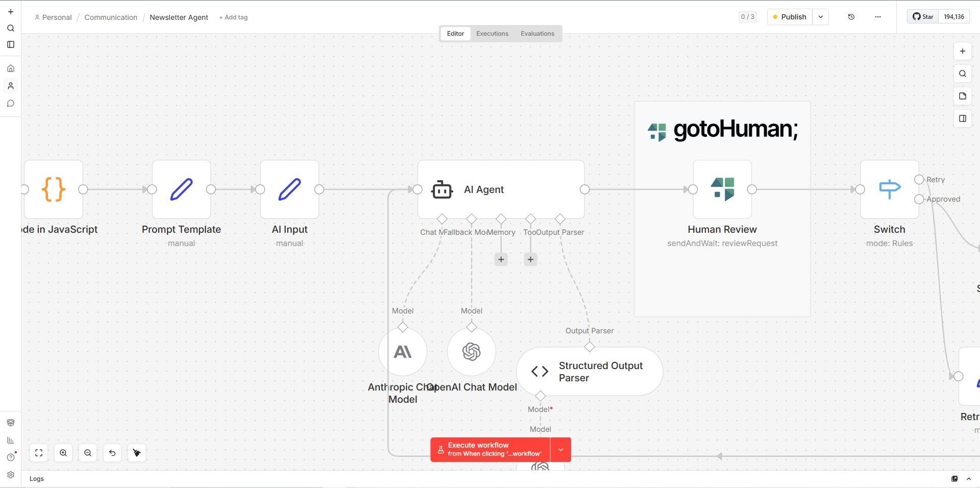Pop out the Logs panel
This screenshot has height=488, width=980.
coord(954,479)
